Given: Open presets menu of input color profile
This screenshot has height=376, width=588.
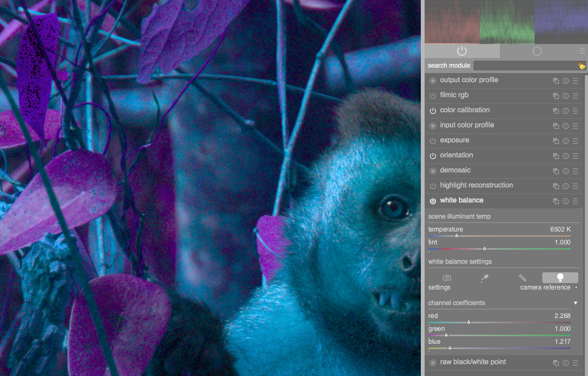Looking at the screenshot, I should point(575,126).
